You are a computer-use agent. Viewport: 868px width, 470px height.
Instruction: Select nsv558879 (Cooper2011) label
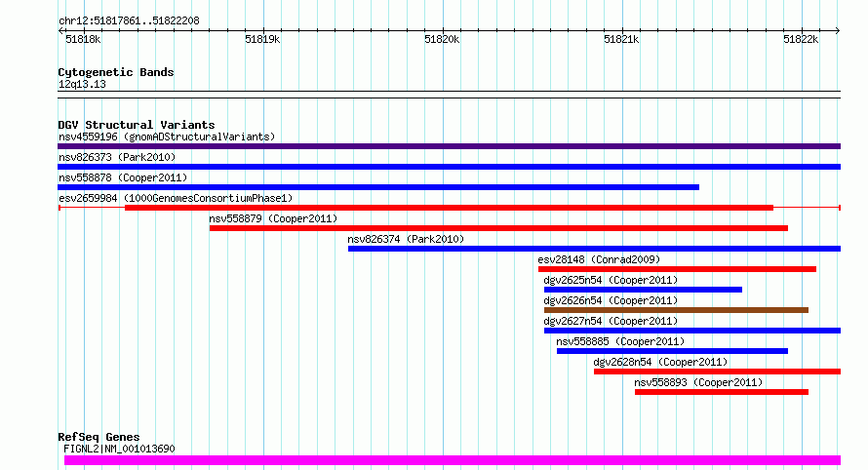tap(273, 218)
